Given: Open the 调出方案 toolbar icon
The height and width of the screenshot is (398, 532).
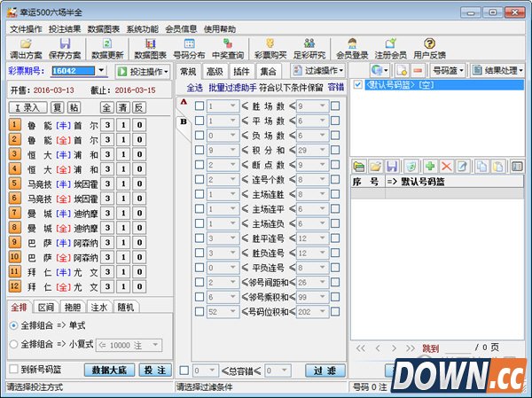Looking at the screenshot, I should 26,49.
